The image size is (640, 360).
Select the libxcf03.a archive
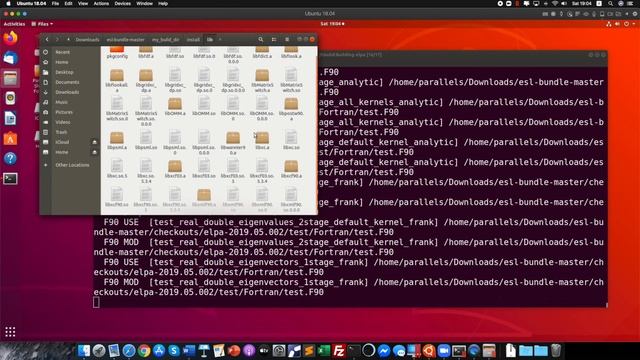[x=175, y=169]
